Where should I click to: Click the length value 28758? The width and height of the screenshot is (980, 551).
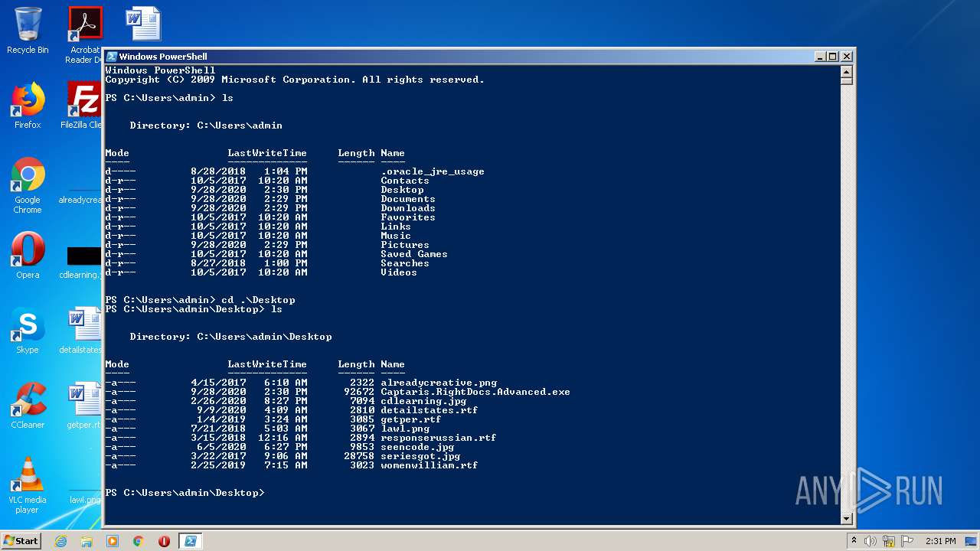[359, 456]
